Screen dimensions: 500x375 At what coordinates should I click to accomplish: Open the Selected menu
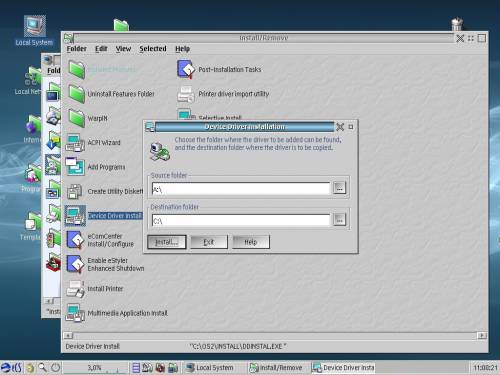pos(153,49)
